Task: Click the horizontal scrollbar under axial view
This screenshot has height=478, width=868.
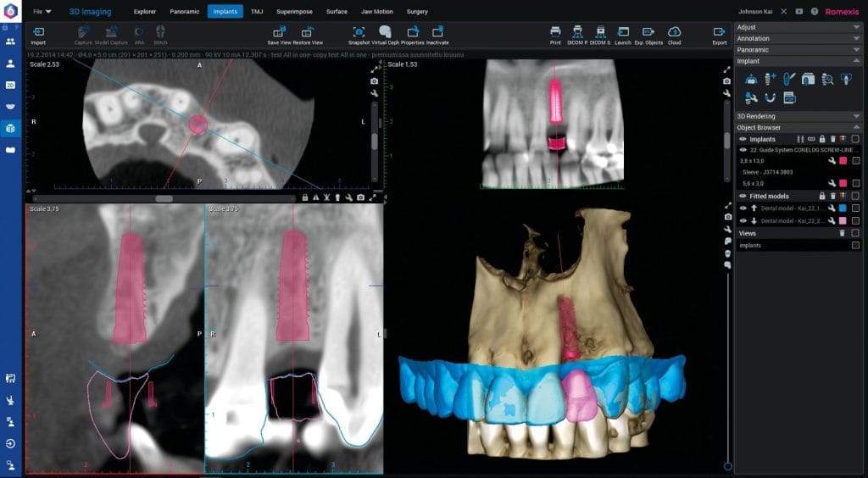Action: pos(164,198)
